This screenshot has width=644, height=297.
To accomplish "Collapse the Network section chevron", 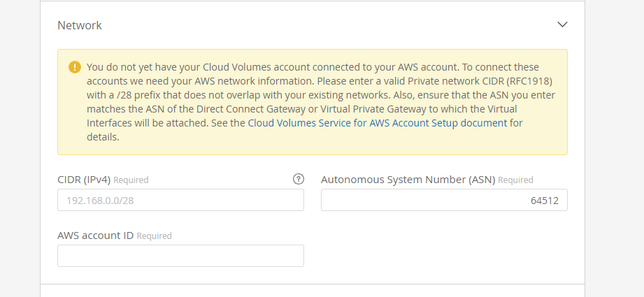I will pos(562,24).
